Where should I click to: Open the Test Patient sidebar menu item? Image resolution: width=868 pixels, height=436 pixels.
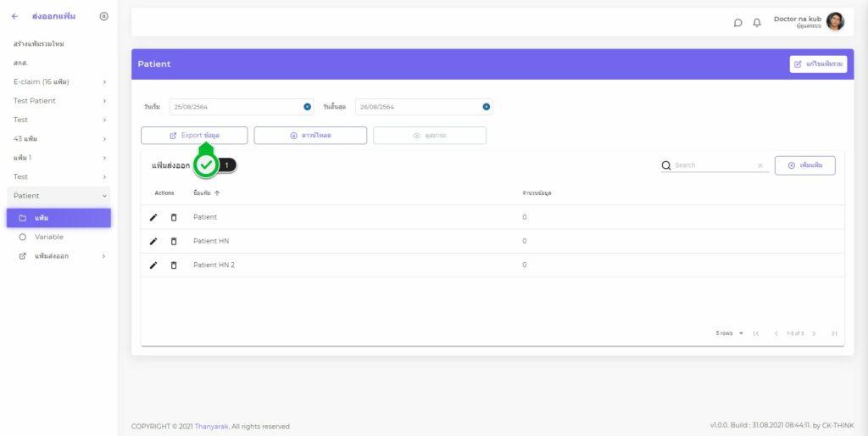tap(58, 100)
